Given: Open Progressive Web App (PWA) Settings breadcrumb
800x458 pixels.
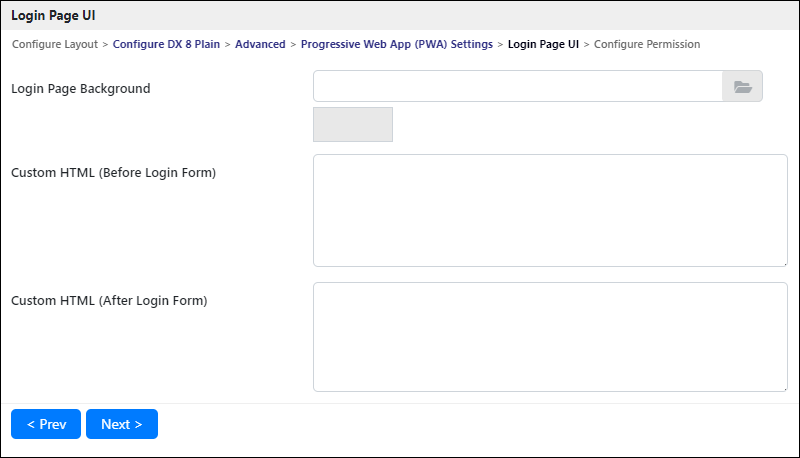Looking at the screenshot, I should [397, 44].
